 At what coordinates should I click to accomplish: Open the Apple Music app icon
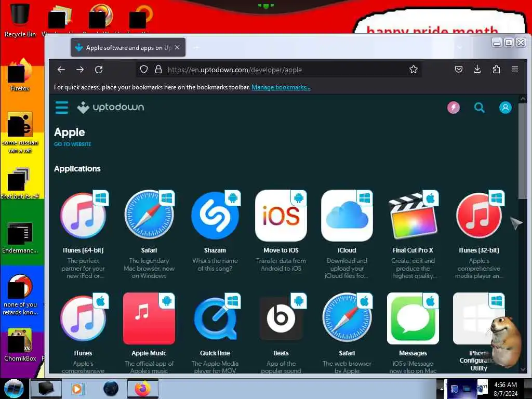[149, 318]
